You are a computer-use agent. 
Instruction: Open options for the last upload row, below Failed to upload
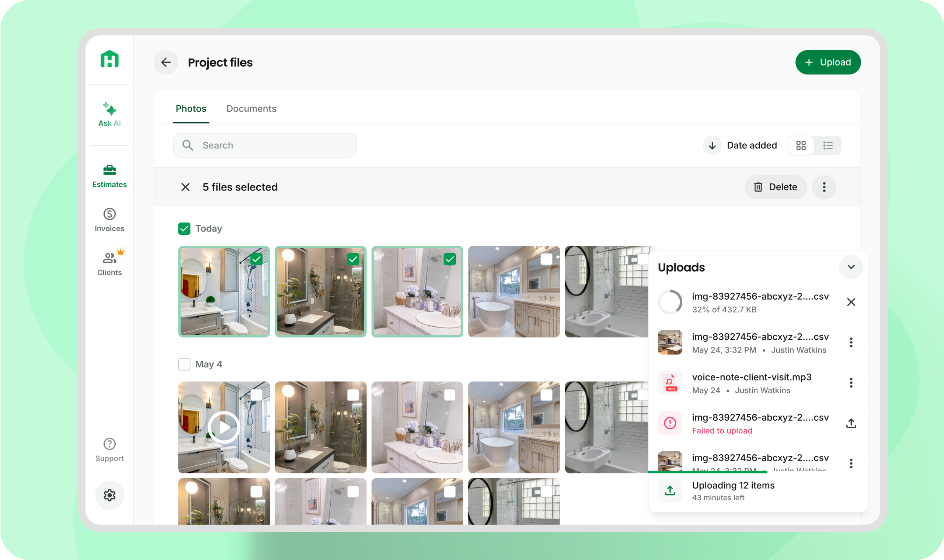pos(851,463)
